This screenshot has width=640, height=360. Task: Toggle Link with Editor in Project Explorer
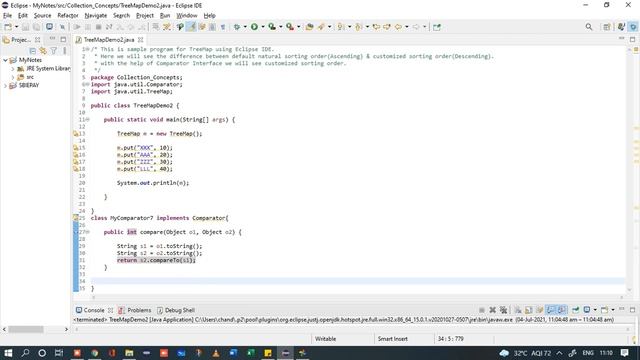pos(43,51)
